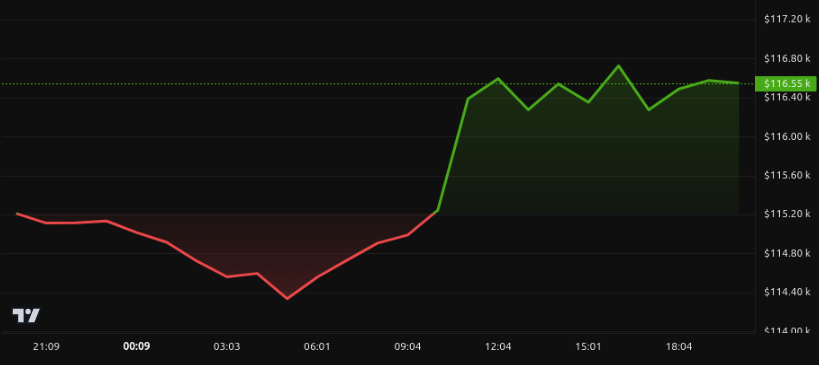Open the TradingView logo link
Image resolution: width=819 pixels, height=365 pixels.
tap(26, 315)
